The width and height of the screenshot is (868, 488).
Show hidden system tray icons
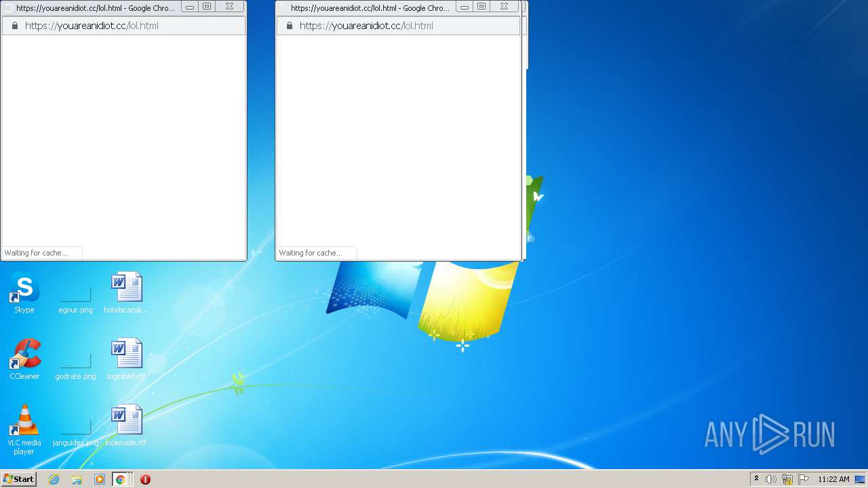pos(756,479)
